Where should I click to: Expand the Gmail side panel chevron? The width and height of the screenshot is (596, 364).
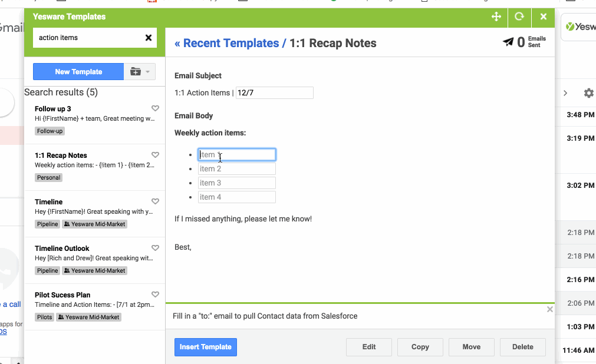tap(565, 93)
